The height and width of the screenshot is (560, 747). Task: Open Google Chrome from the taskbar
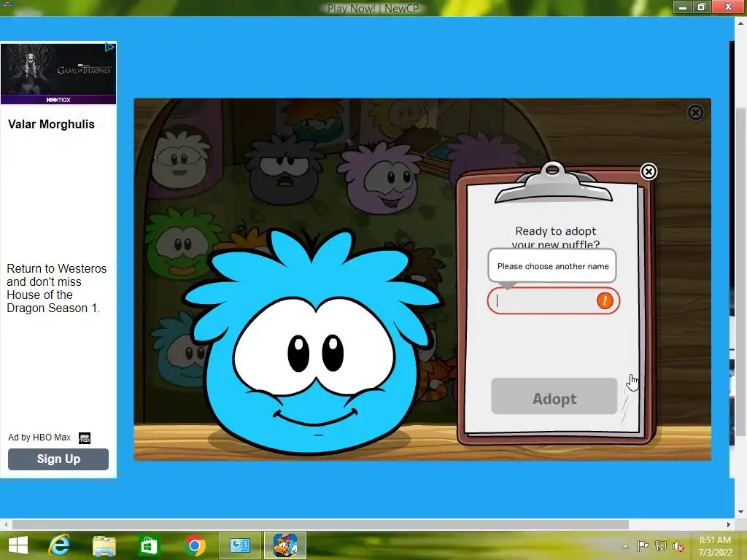click(194, 545)
